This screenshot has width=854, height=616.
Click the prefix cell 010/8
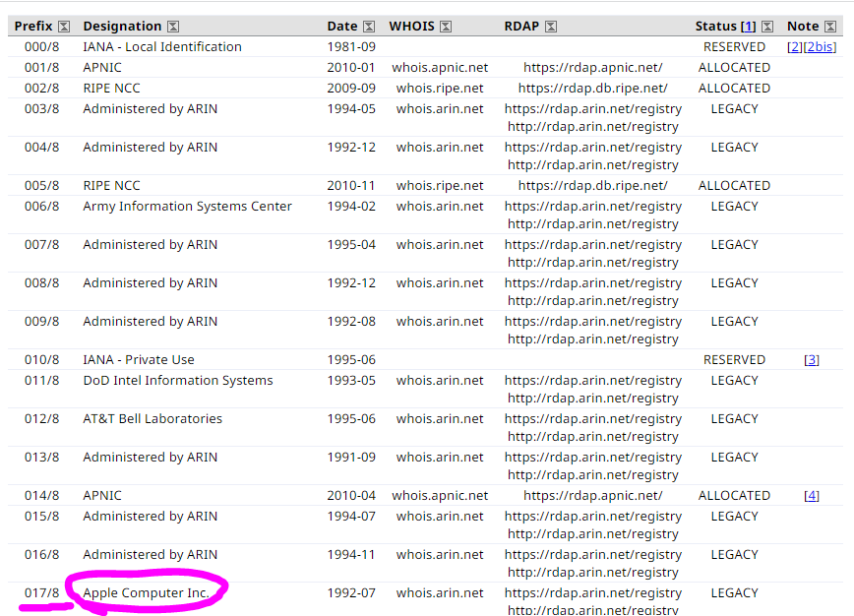click(42, 359)
